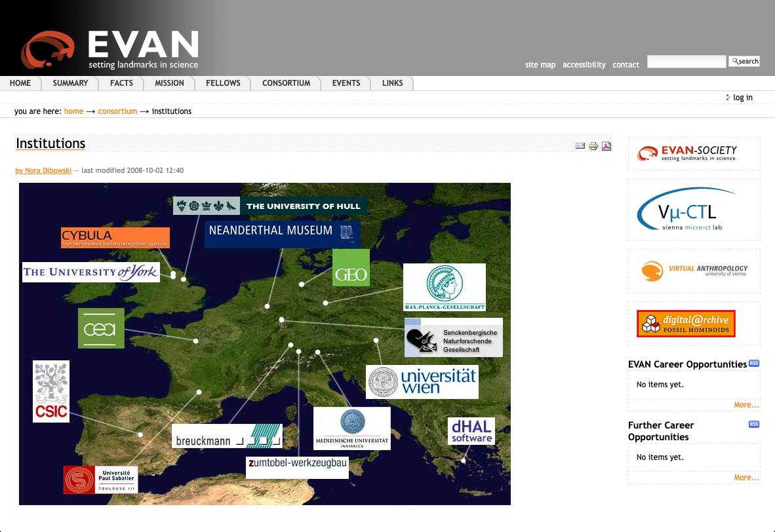Screen dimensions: 775x532
Task: Focus the search text field
Action: point(686,62)
